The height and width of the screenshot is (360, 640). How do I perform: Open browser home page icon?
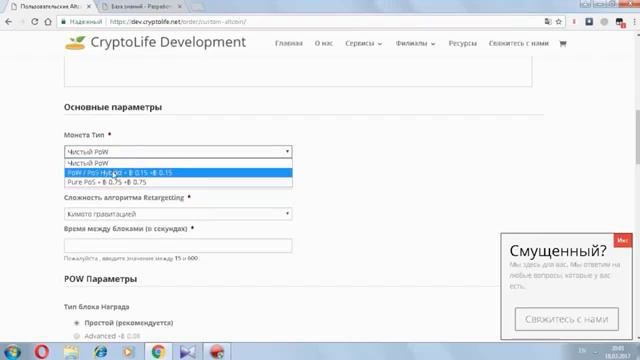(48, 22)
